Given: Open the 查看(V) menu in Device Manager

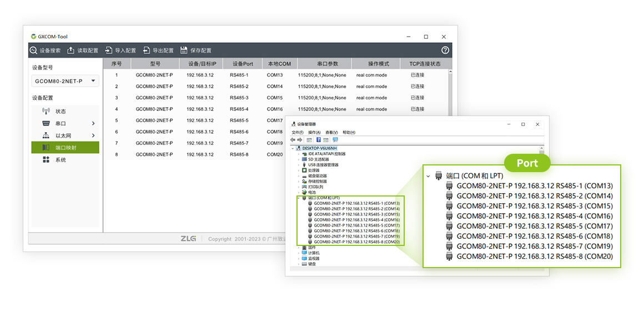Looking at the screenshot, I should click(331, 133).
